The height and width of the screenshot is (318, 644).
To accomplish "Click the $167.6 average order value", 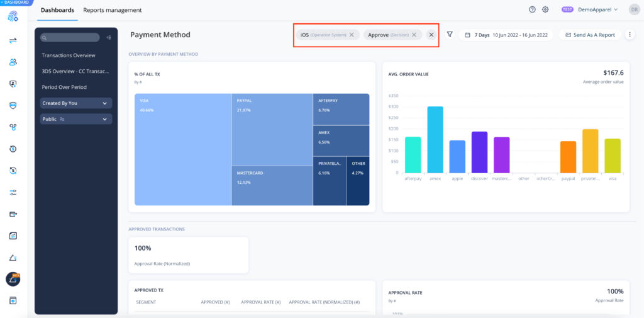I will click(x=613, y=73).
